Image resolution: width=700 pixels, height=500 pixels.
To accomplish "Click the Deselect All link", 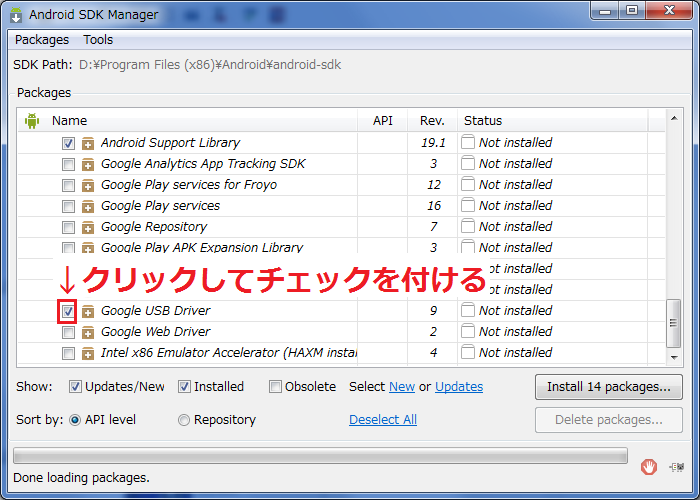I will point(383,420).
